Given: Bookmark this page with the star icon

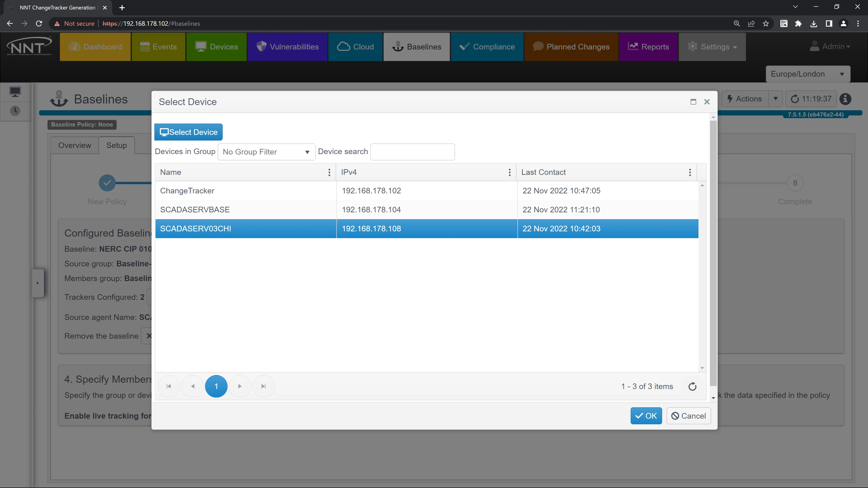Looking at the screenshot, I should pos(766,23).
